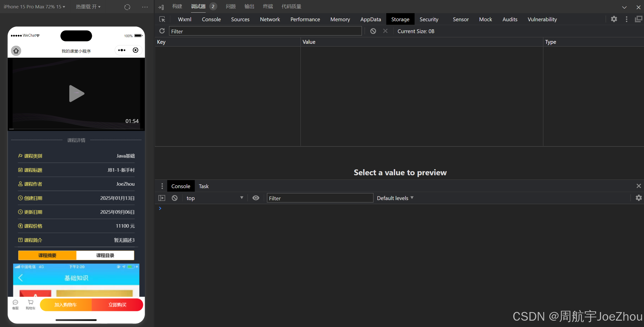
Task: Switch to the Network tab
Action: [270, 19]
